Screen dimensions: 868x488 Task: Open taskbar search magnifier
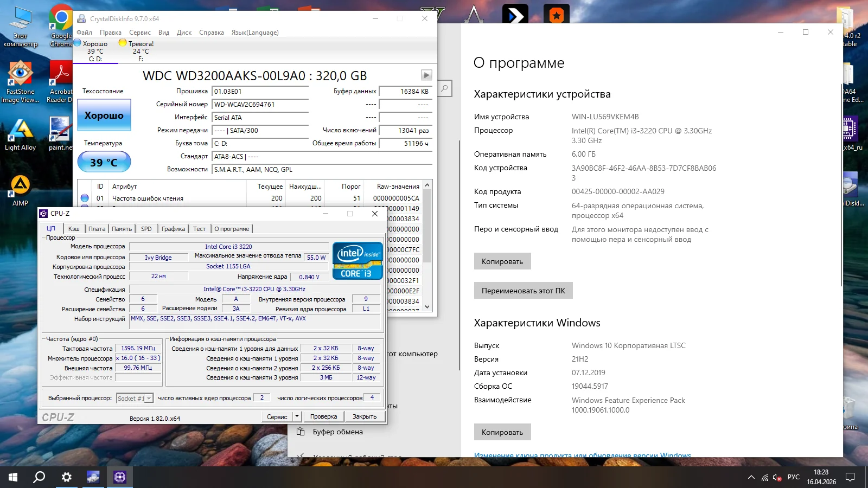coord(39,477)
